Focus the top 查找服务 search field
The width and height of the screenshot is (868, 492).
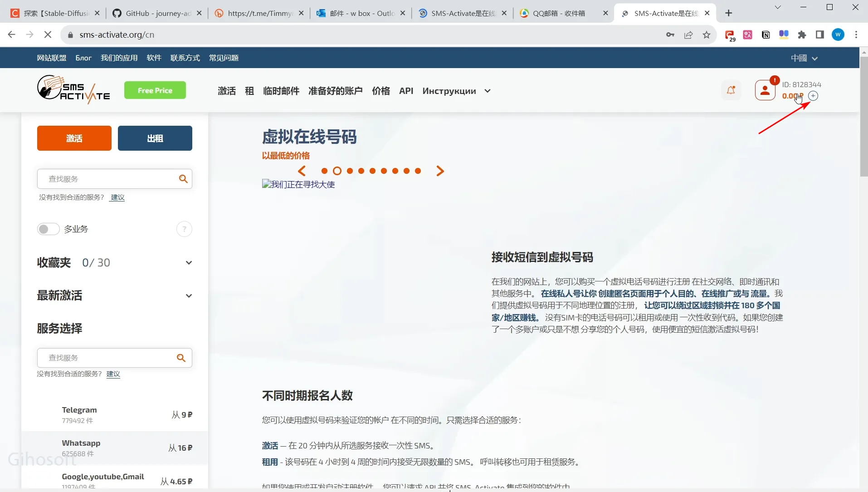[x=115, y=179]
